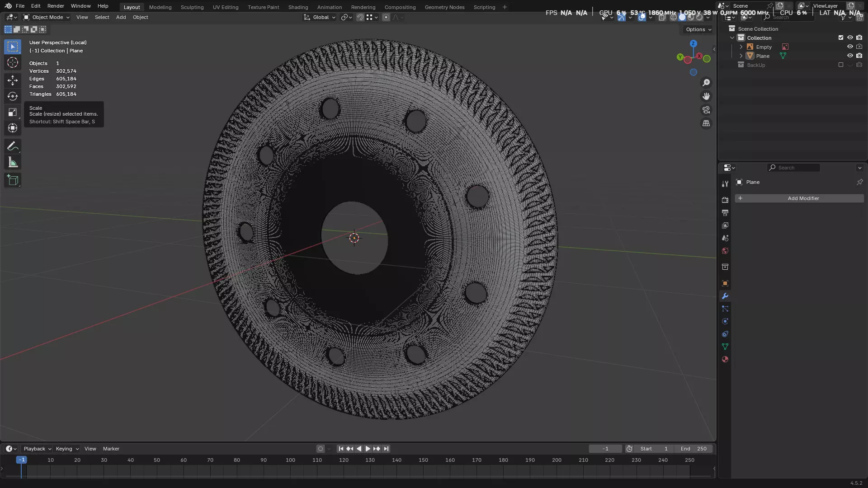Toggle the camera view icon
The width and height of the screenshot is (868, 488).
(706, 110)
